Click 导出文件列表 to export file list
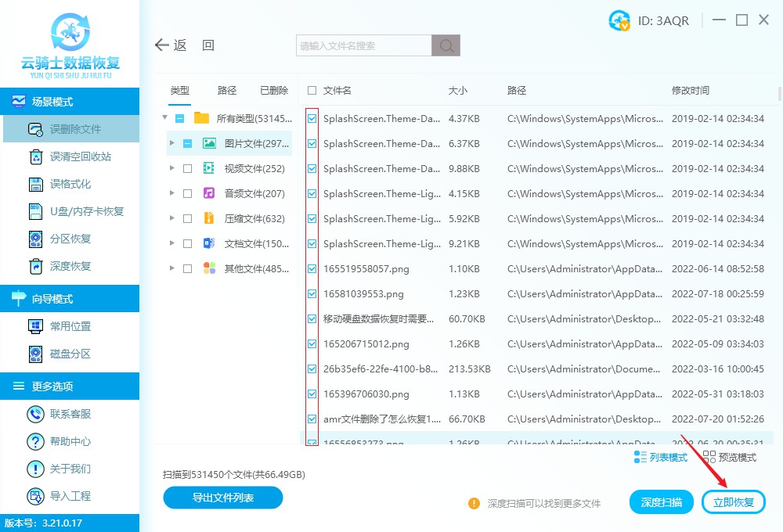 click(222, 498)
